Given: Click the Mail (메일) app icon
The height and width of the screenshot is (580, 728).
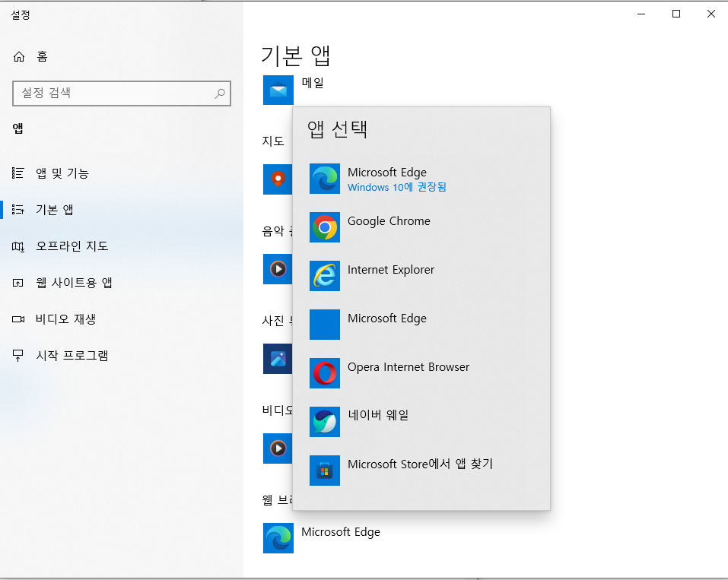Looking at the screenshot, I should point(278,90).
